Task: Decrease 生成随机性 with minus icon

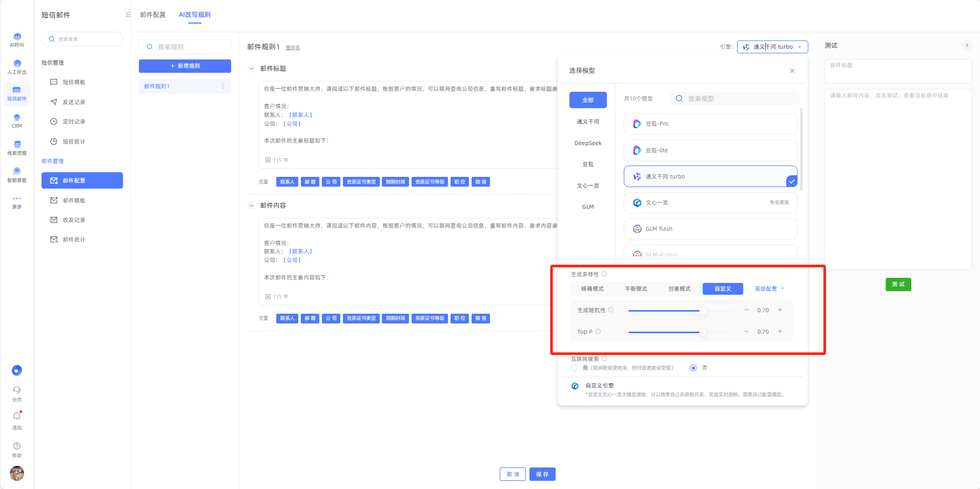Action: tap(746, 310)
